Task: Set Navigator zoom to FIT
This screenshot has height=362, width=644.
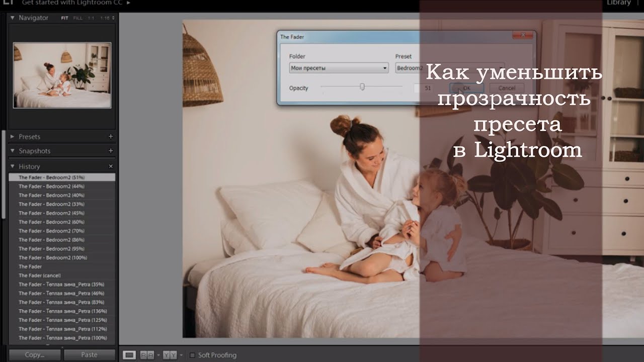Action: pos(65,18)
